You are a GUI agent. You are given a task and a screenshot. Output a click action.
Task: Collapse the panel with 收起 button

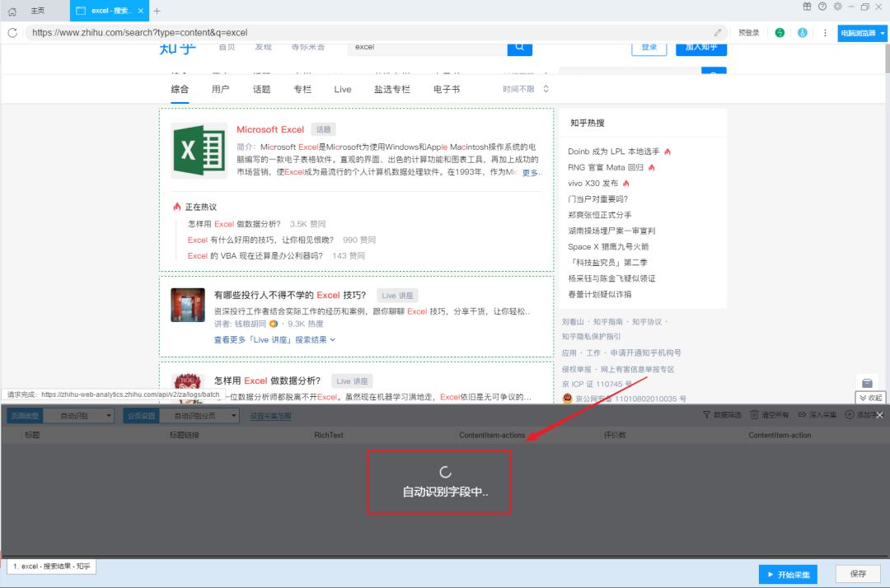pos(870,398)
